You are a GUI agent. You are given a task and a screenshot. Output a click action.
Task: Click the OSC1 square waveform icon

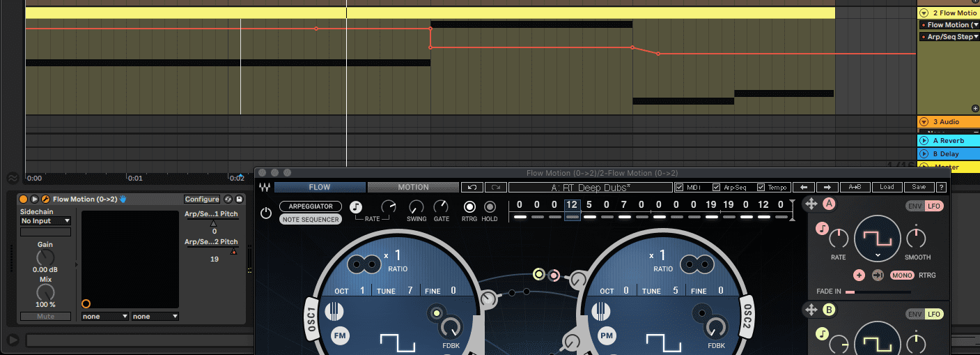pyautogui.click(x=397, y=342)
